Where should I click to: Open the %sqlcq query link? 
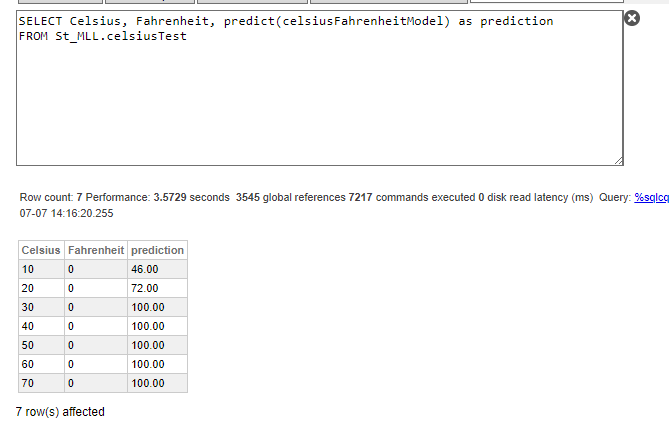tap(651, 198)
